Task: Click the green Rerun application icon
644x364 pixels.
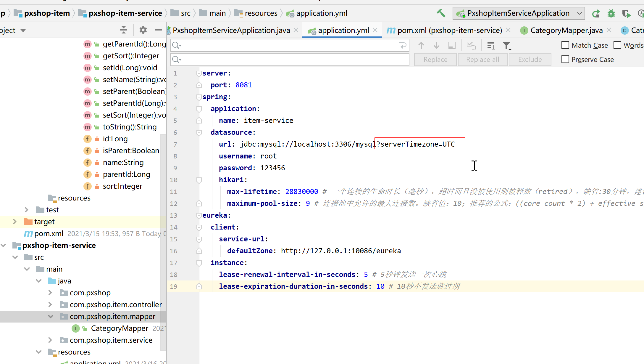Action: (x=596, y=14)
